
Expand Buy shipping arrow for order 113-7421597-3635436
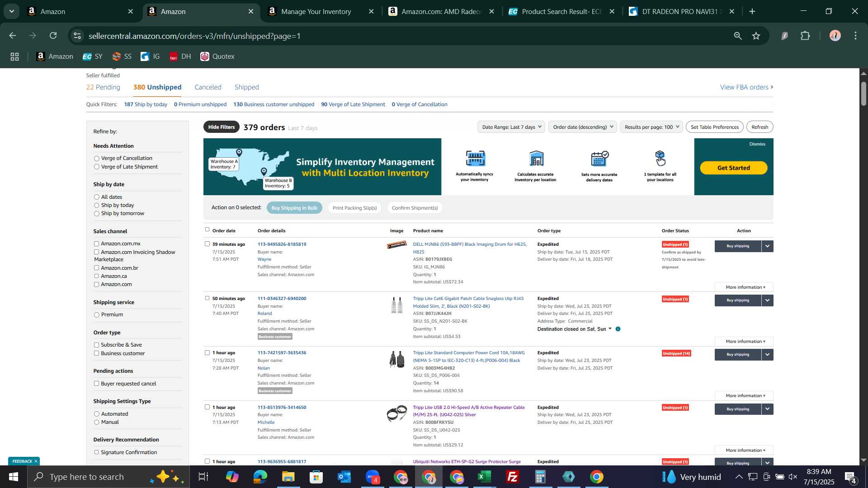pos(768,355)
